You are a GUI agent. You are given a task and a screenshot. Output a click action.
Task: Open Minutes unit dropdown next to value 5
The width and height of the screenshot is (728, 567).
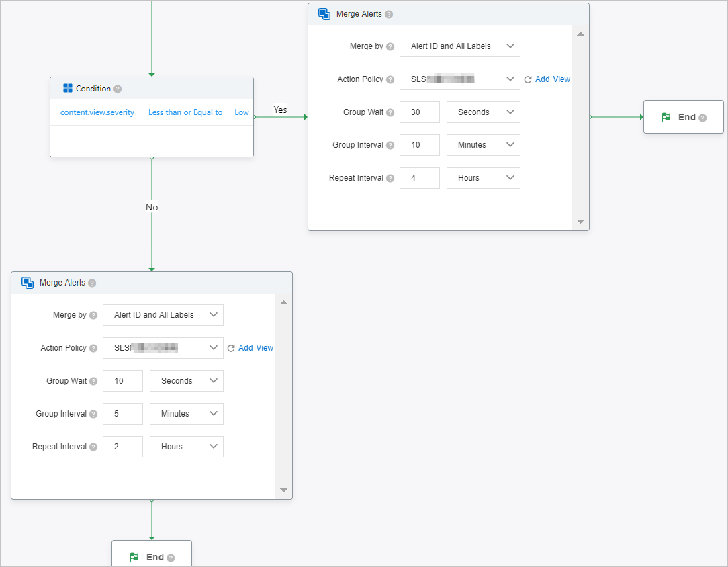(187, 415)
